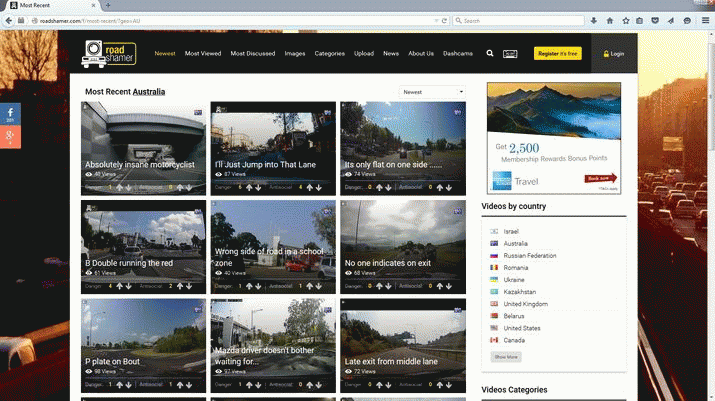Viewport: 715px width, 401px height.
Task: Filter videos by Kazakhstan
Action: pyautogui.click(x=520, y=292)
